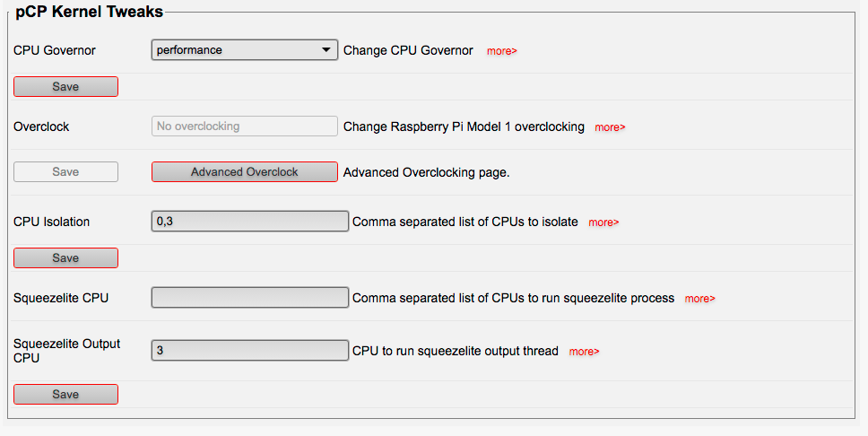Show more about CPUs to run squeezelite process
This screenshot has width=868, height=436.
coord(699,299)
